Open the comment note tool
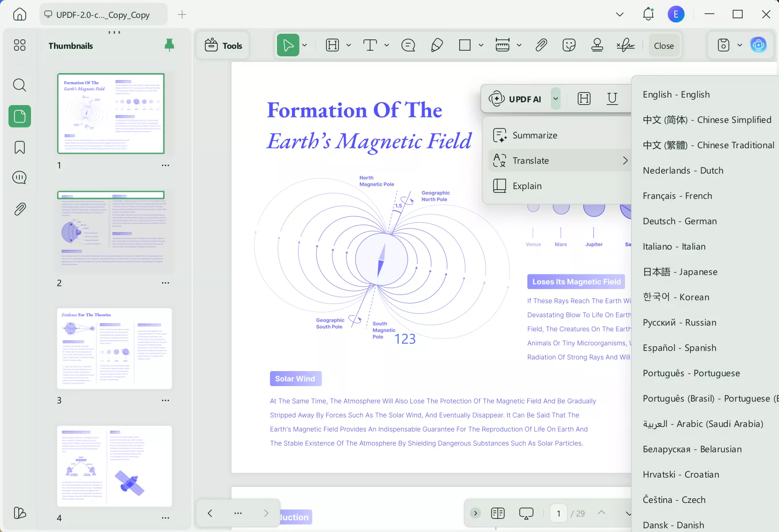The width and height of the screenshot is (779, 532). pos(408,45)
